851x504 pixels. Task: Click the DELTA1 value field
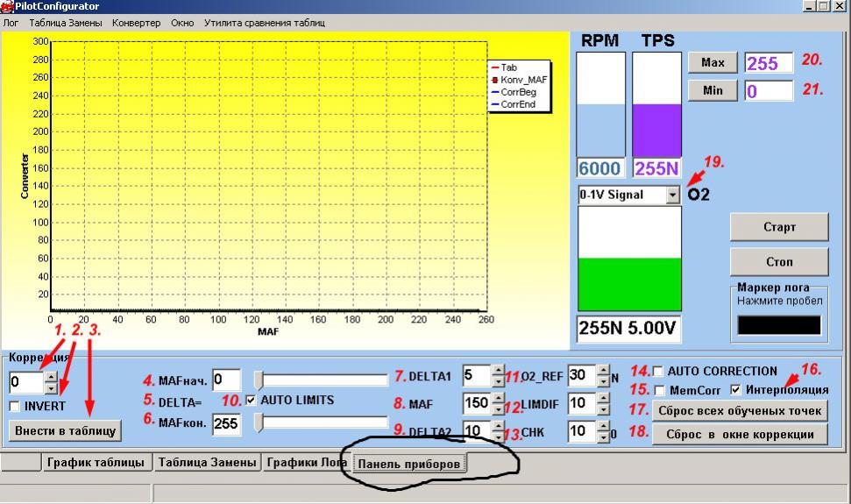[x=477, y=375]
